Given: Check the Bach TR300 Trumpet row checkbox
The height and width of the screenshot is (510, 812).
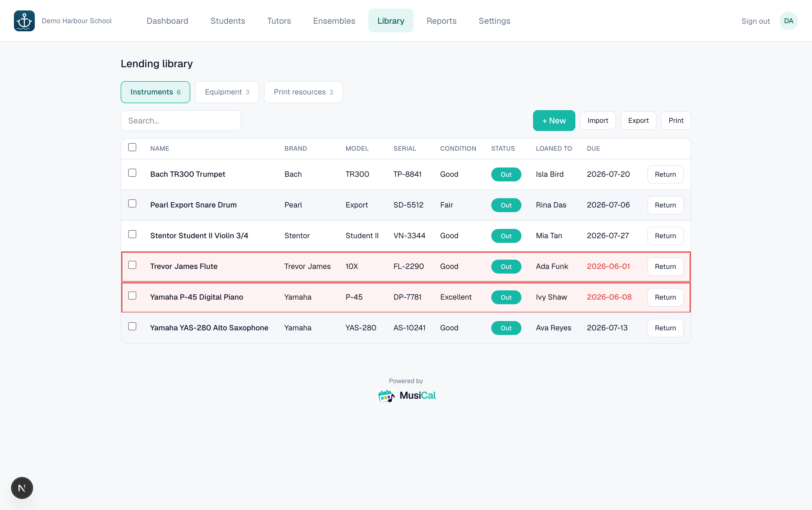Looking at the screenshot, I should click(132, 173).
